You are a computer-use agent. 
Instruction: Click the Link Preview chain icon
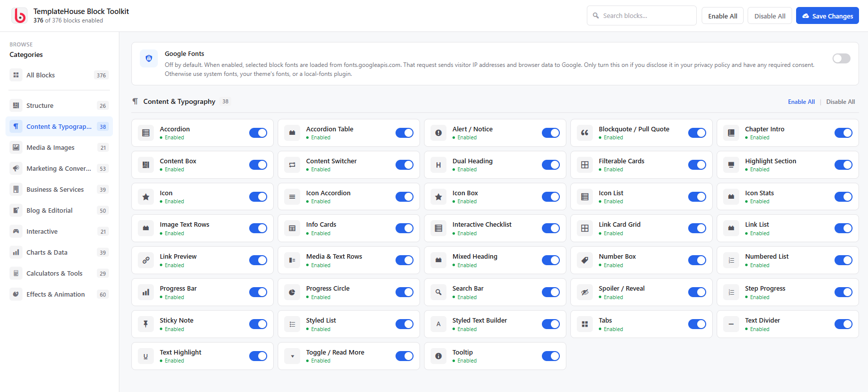click(x=146, y=260)
